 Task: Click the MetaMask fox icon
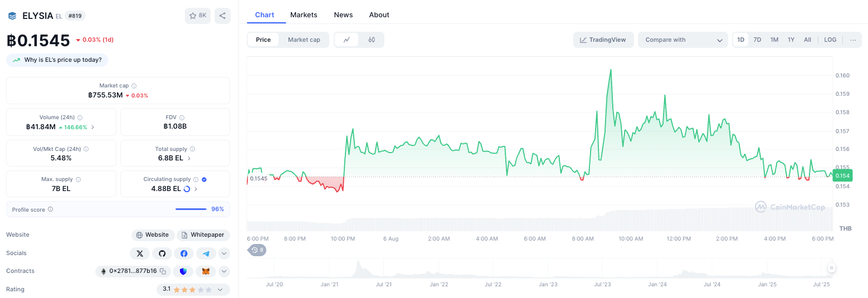coord(206,271)
